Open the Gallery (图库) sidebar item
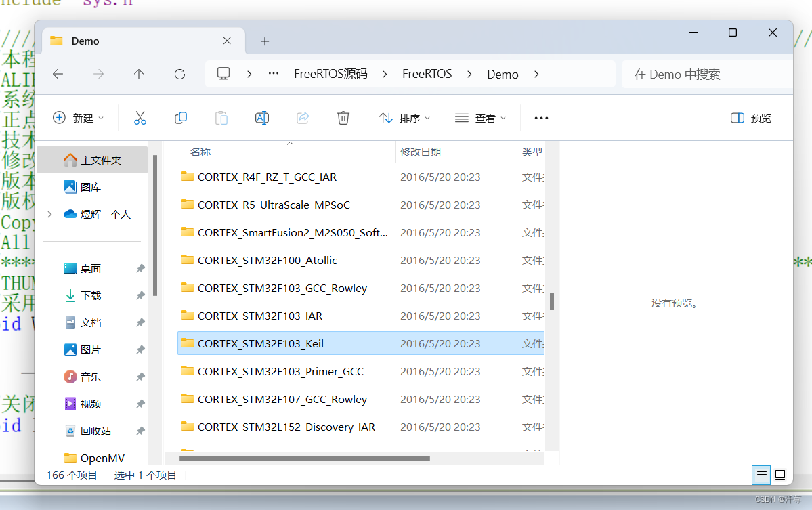This screenshot has width=812, height=510. 92,187
